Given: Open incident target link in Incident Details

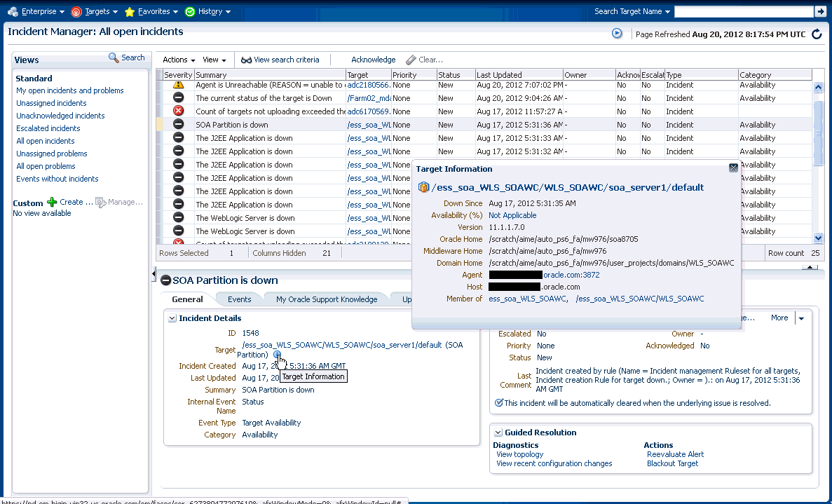Looking at the screenshot, I should pos(342,345).
